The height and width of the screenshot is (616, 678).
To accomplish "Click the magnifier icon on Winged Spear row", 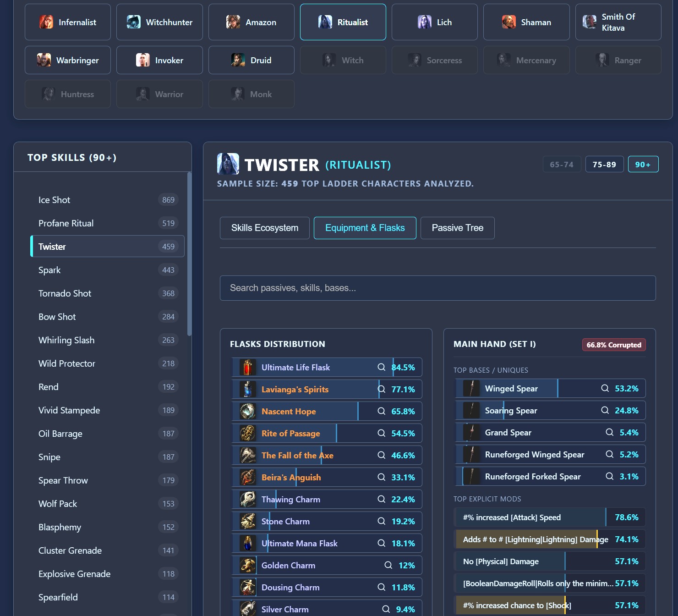I will (x=605, y=388).
